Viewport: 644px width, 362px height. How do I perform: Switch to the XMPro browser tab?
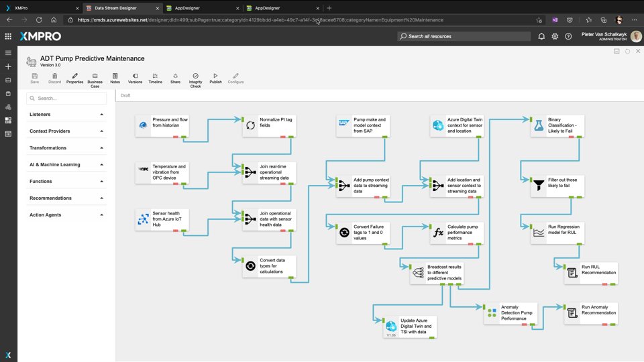(x=40, y=8)
